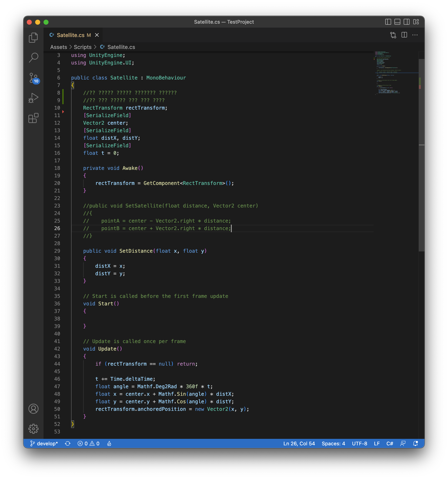Open the Extensions view
The width and height of the screenshot is (448, 479).
coord(33,118)
